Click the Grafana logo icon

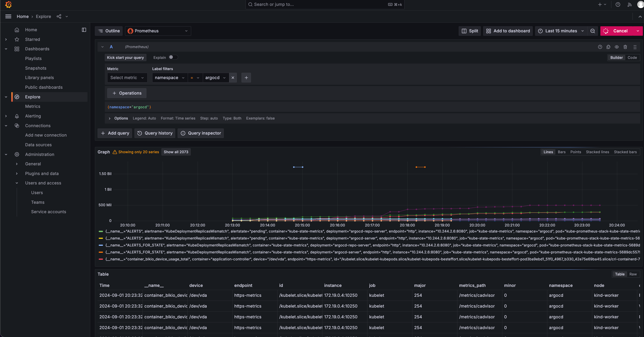click(x=8, y=4)
